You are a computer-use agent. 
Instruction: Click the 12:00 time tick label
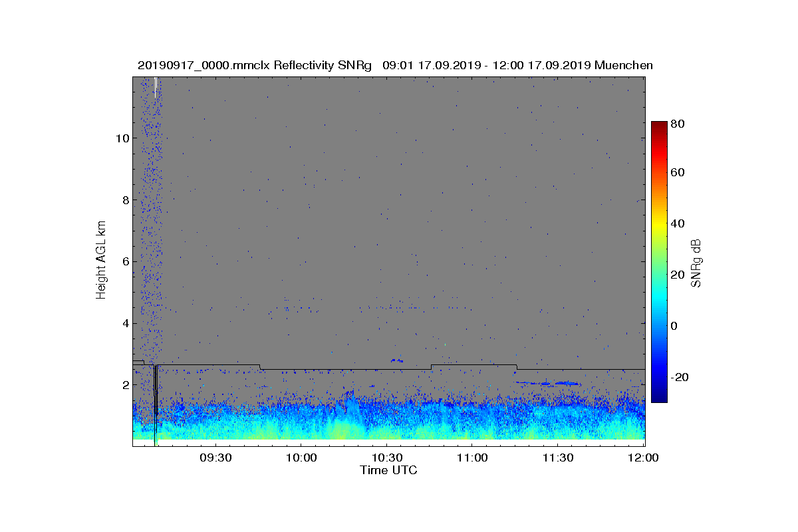point(643,458)
